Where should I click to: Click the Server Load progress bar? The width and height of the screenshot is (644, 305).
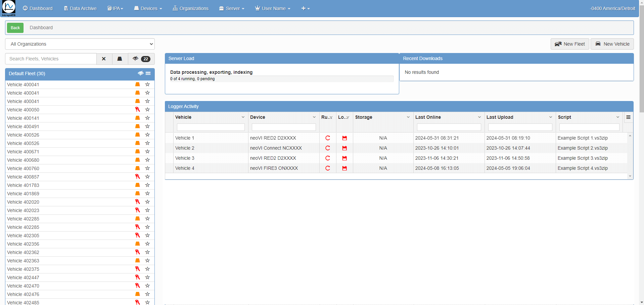(x=282, y=79)
